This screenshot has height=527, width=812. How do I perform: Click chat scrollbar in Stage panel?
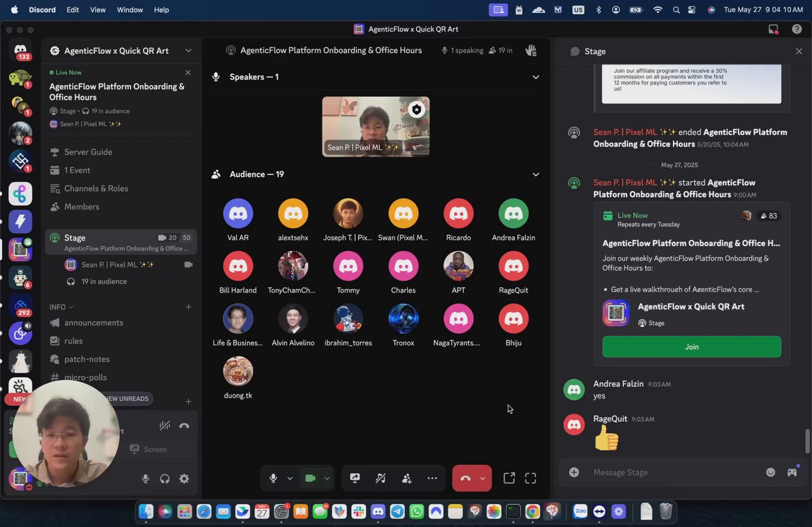click(x=808, y=441)
